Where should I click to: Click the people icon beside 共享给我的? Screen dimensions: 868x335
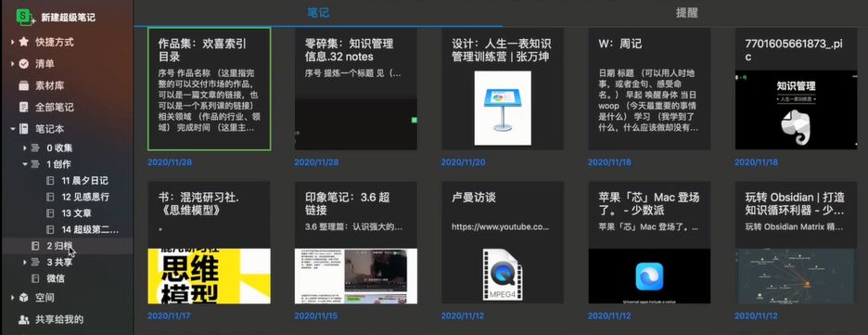pos(24,319)
